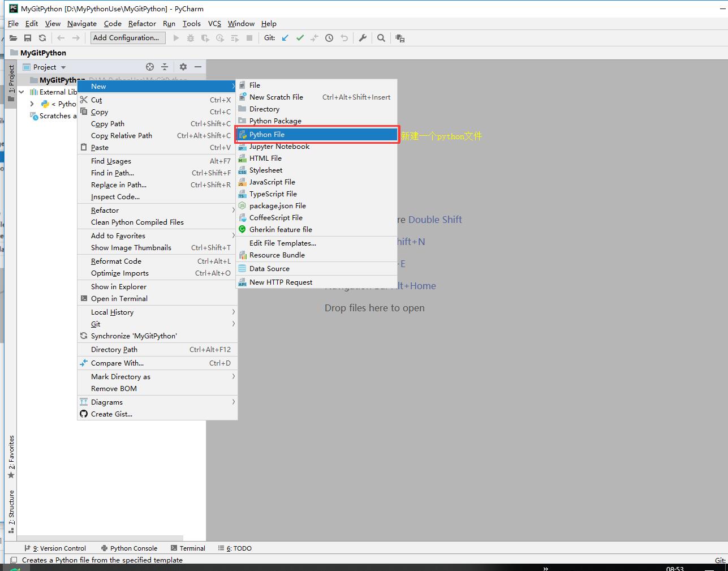The image size is (728, 571).
Task: Click the Synchronize toolbar icon
Action: coord(42,38)
